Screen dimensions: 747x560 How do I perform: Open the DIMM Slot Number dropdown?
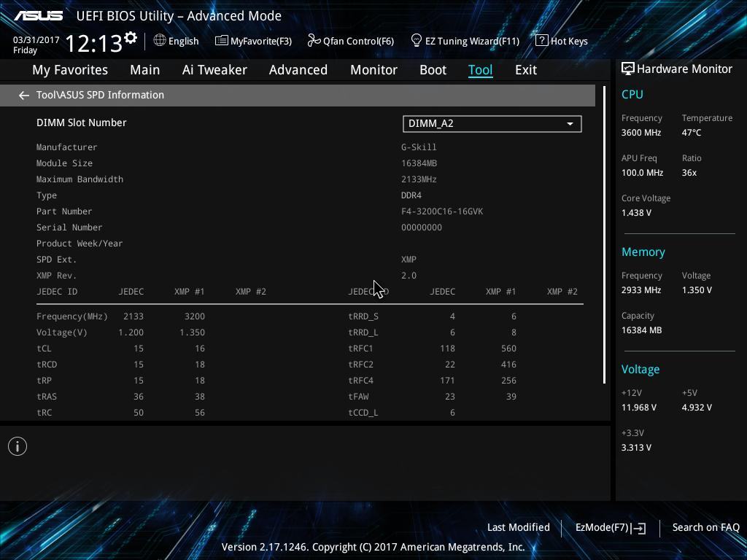click(492, 124)
